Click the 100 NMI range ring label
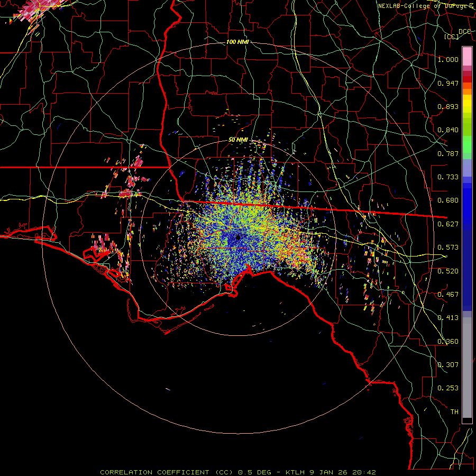This screenshot has width=476, height=476. click(237, 42)
